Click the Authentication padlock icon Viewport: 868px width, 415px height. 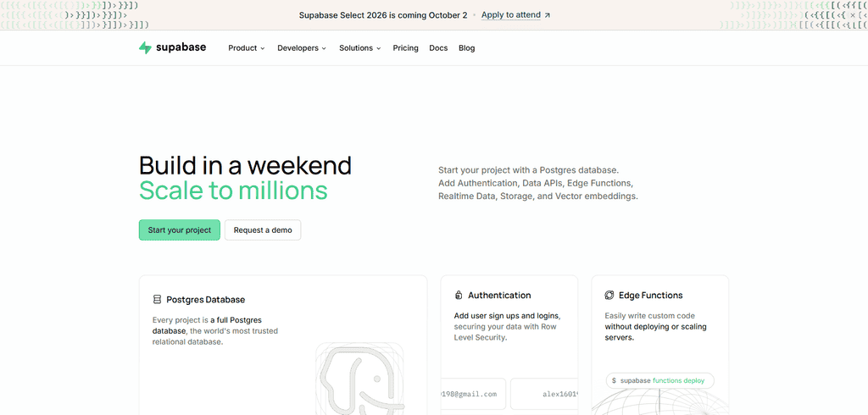tap(459, 295)
